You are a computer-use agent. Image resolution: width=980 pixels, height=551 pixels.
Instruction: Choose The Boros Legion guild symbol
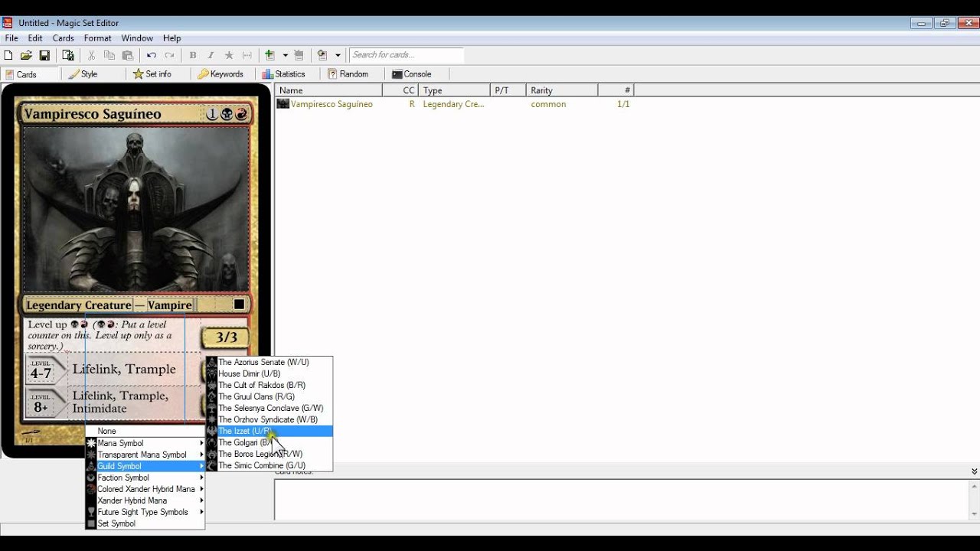tap(269, 454)
